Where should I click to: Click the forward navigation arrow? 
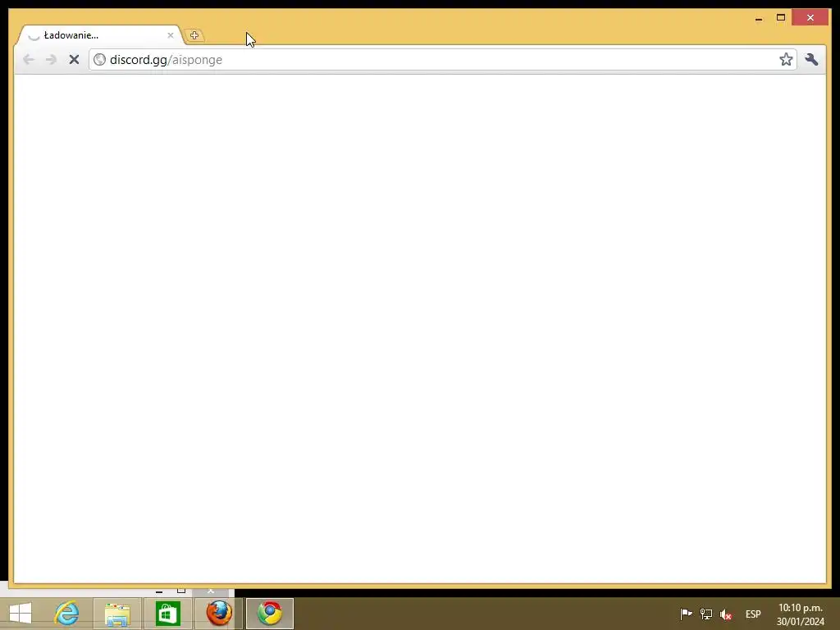point(51,59)
